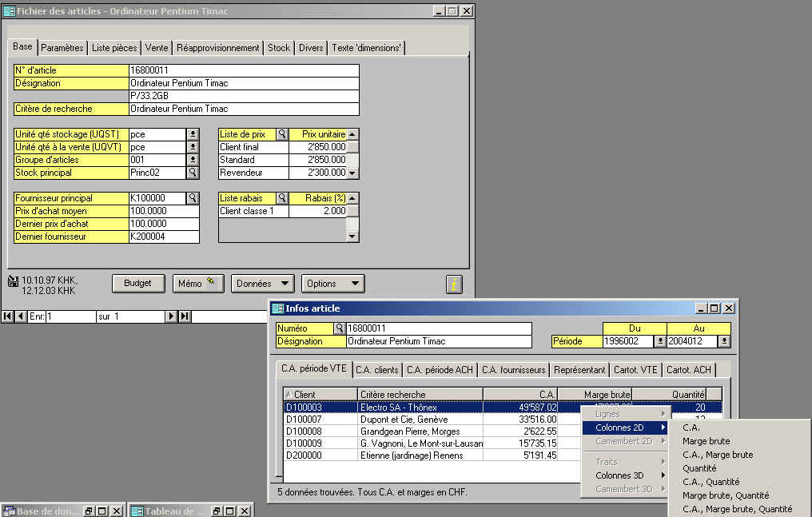Choose Marge brute submenu option
This screenshot has height=517, width=812.
click(x=707, y=441)
